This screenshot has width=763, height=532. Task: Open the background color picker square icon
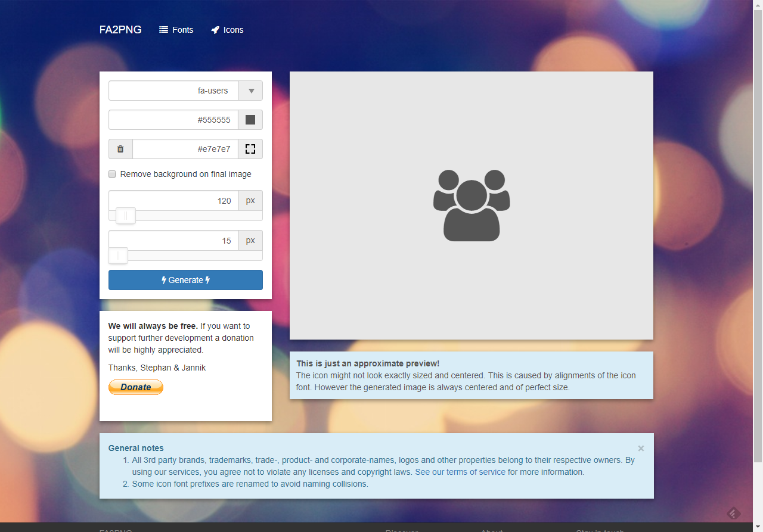[250, 149]
